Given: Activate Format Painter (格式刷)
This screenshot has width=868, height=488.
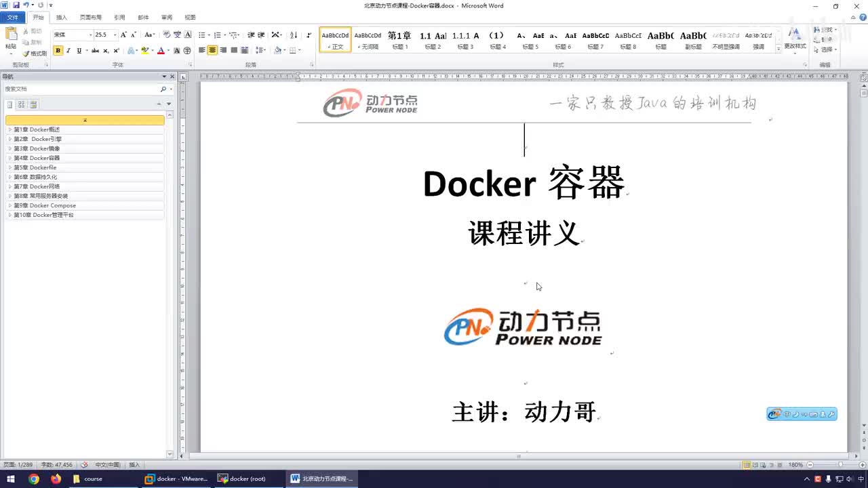Looking at the screenshot, I should [x=35, y=53].
